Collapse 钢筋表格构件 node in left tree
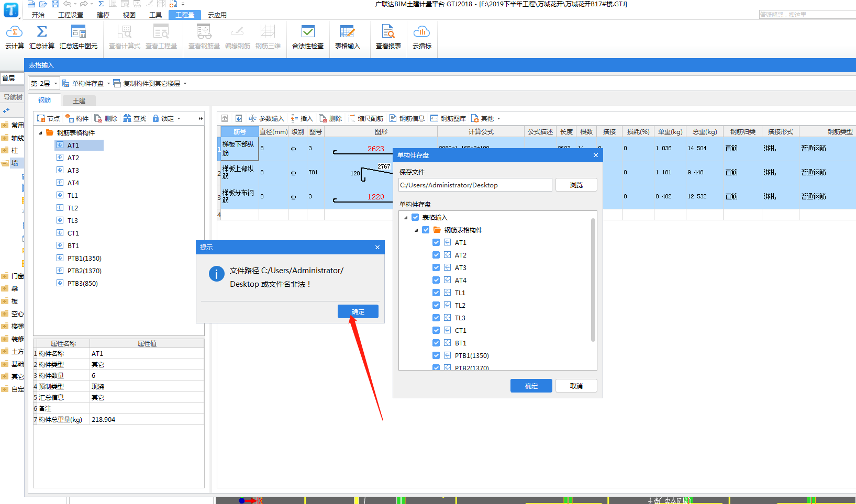The height and width of the screenshot is (504, 856). 41,133
